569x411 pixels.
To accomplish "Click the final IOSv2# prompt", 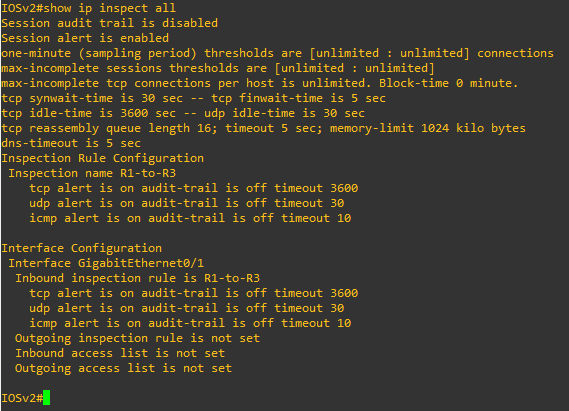I will [x=22, y=398].
